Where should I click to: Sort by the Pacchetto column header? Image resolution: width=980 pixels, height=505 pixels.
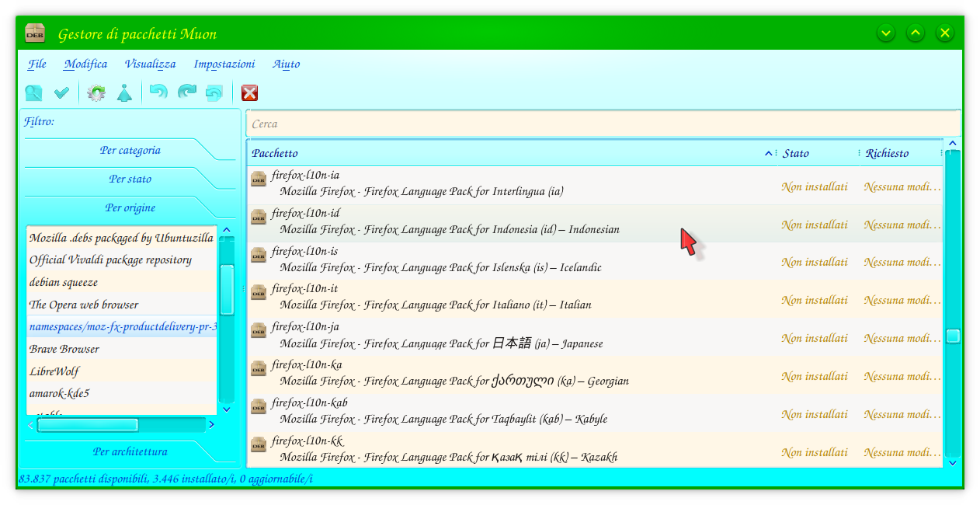pos(513,153)
